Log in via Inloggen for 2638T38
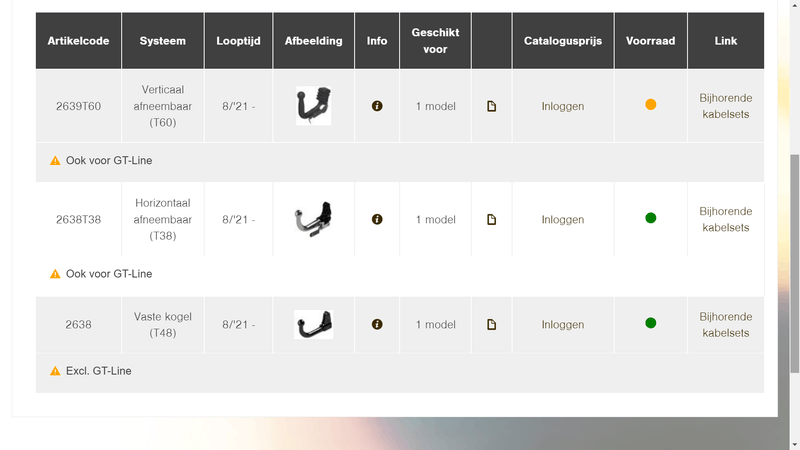 point(563,220)
